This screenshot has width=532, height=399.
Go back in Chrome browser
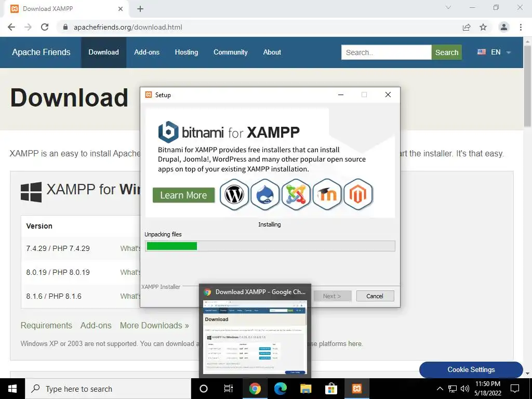(11, 27)
